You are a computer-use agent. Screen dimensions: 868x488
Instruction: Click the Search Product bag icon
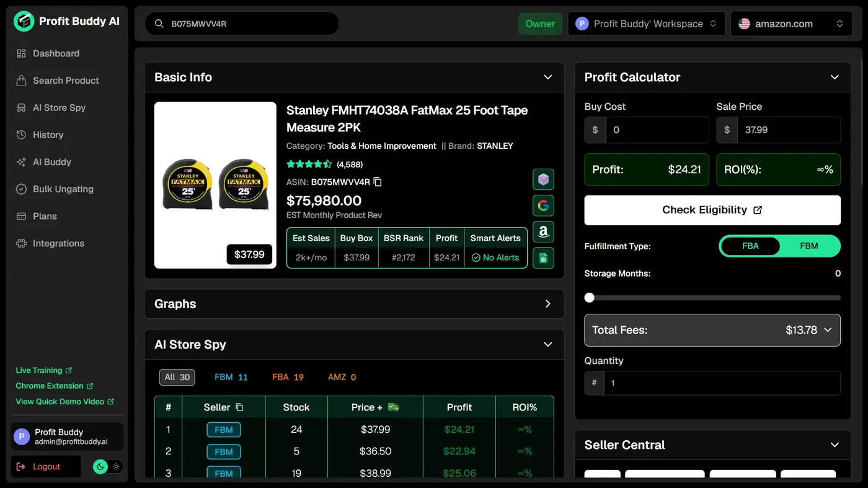tap(21, 81)
